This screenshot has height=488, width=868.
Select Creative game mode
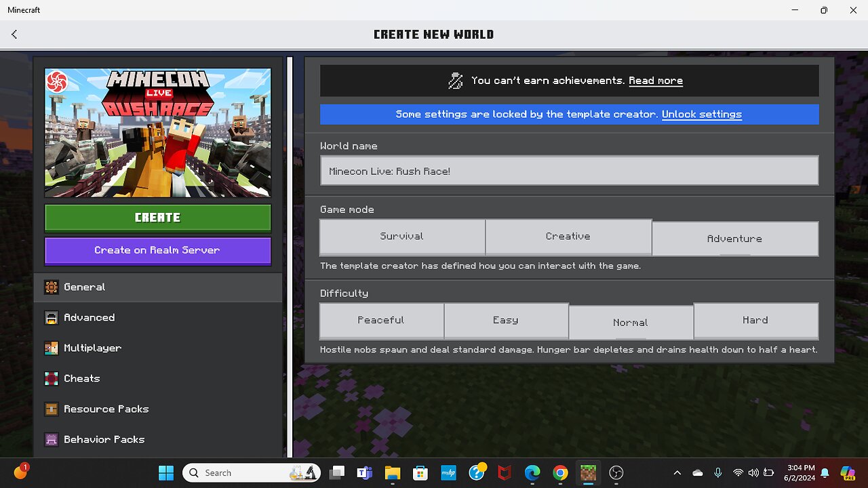568,237
